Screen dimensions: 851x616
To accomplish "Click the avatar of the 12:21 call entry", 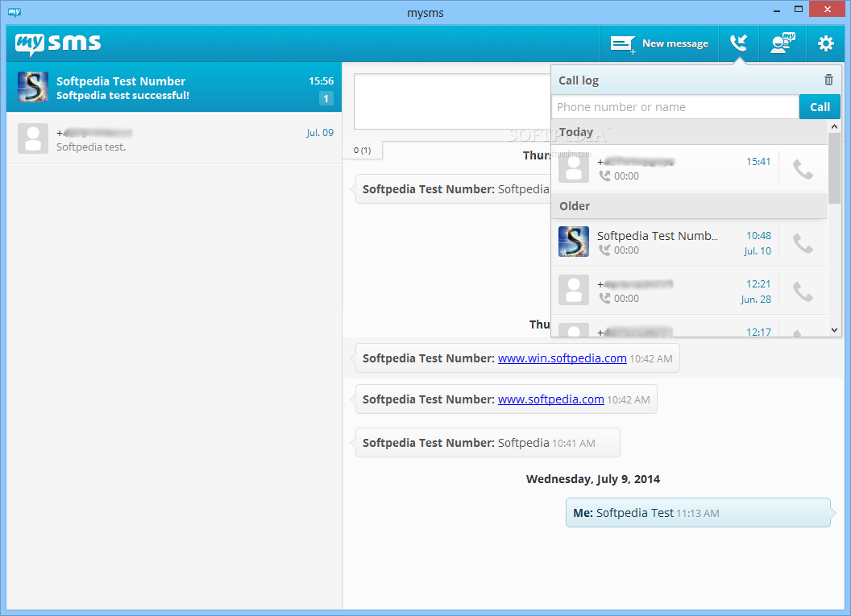I will pyautogui.click(x=574, y=290).
